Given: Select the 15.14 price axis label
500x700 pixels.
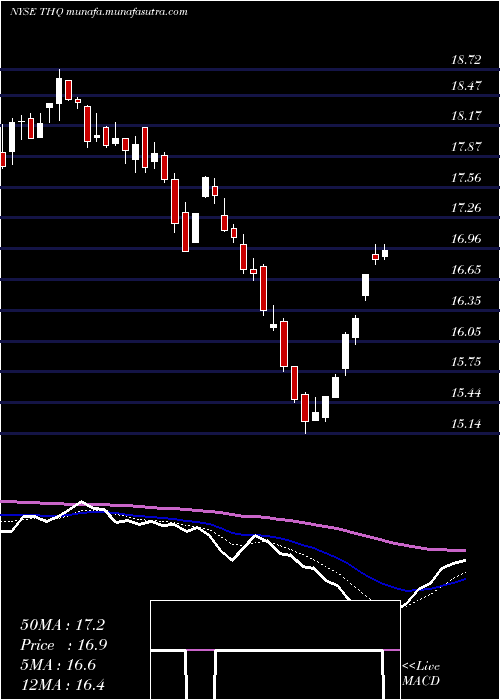Looking at the screenshot, I should click(466, 424).
